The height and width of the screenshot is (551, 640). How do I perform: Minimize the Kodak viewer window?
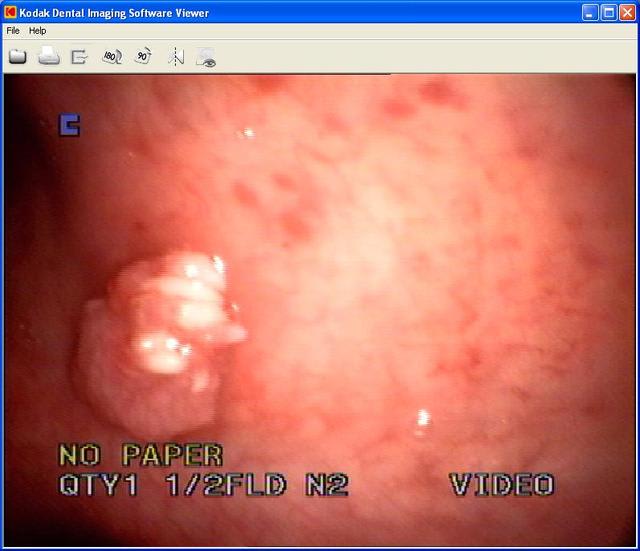(x=590, y=13)
